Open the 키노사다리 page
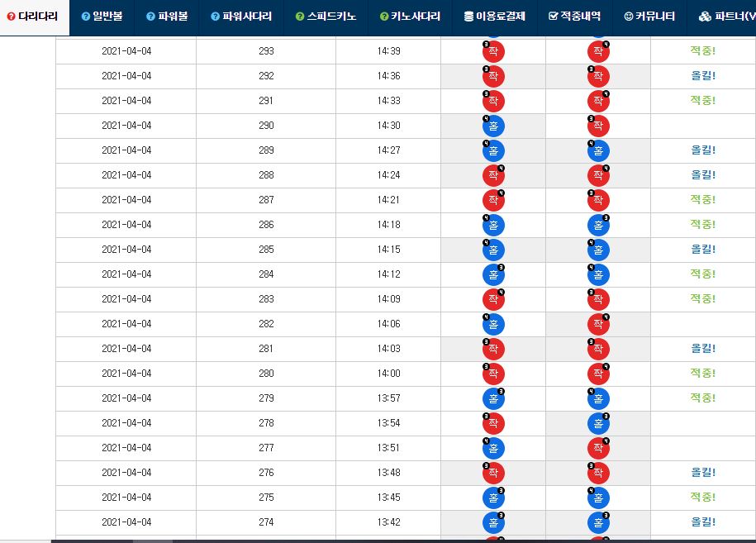The width and height of the screenshot is (756, 543). click(x=410, y=17)
